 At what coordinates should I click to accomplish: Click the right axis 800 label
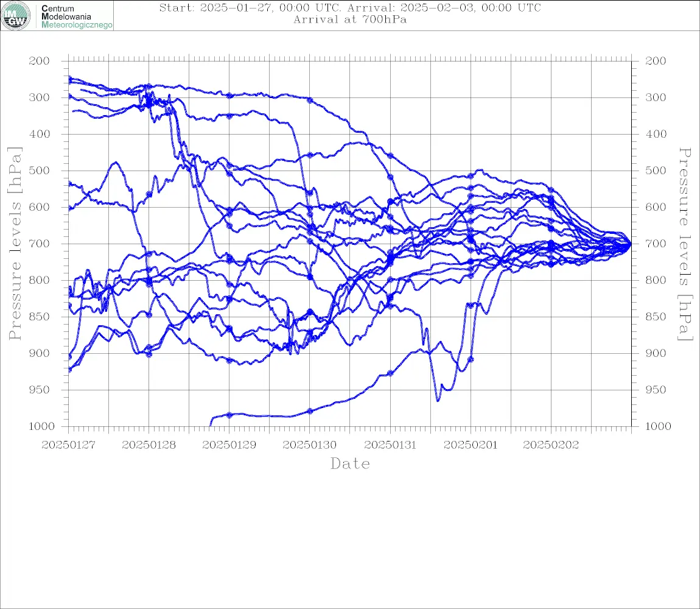[656, 280]
